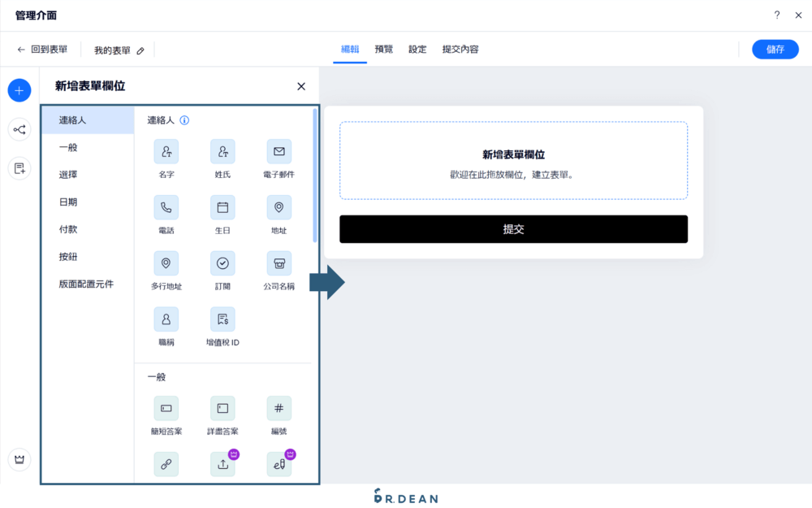Open the 設定 tab
812x508 pixels.
point(417,49)
